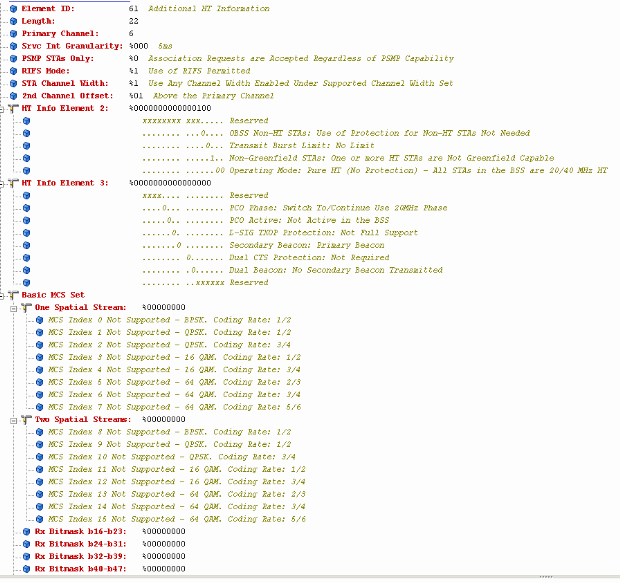The height and width of the screenshot is (583, 620).
Task: Select the Rx Bitmask b24-b31 label
Action: (x=81, y=544)
